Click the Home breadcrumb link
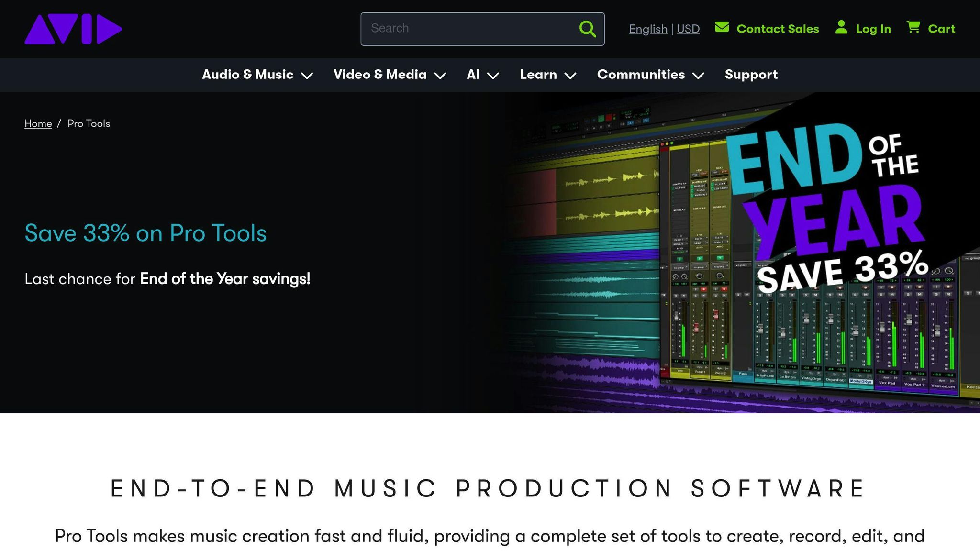Viewport: 980px width, 551px height. [x=38, y=123]
